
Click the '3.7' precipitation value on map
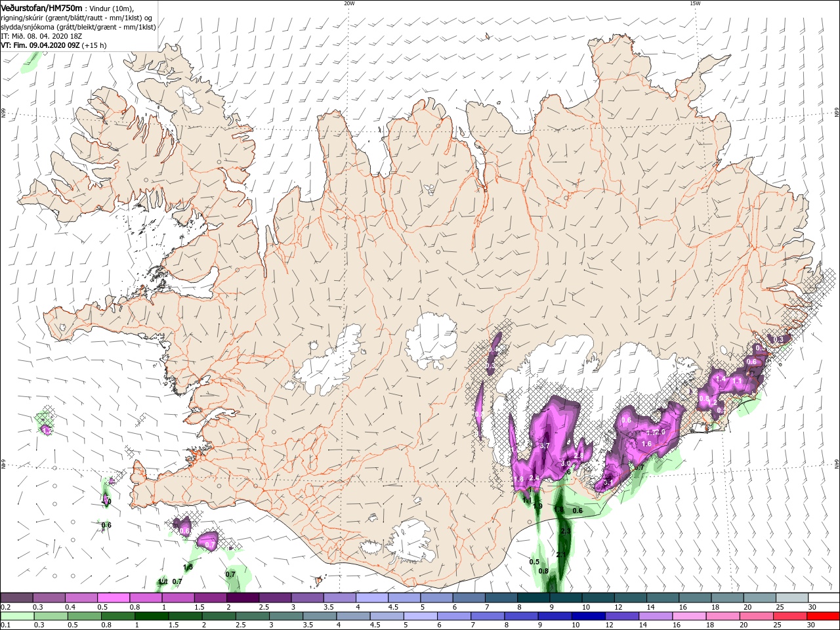click(545, 446)
